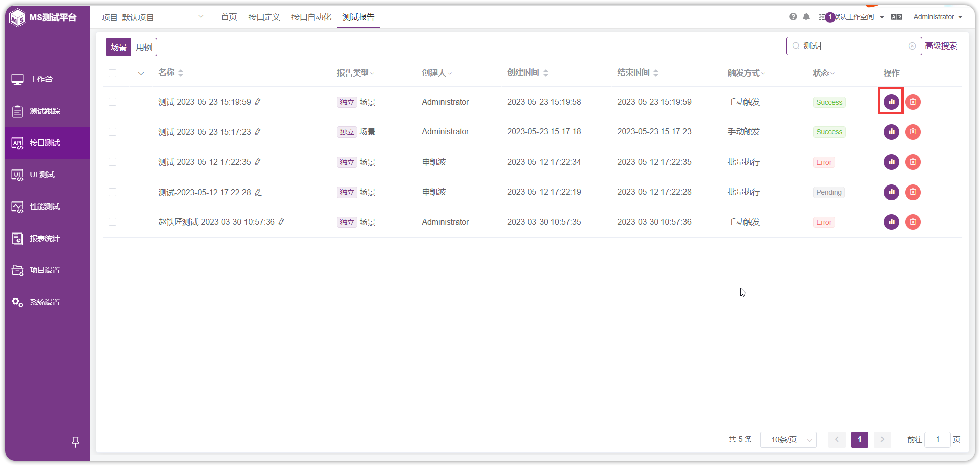View the report for 测试-2023-05-23 15:17:23
The width and height of the screenshot is (980, 466).
(x=891, y=132)
